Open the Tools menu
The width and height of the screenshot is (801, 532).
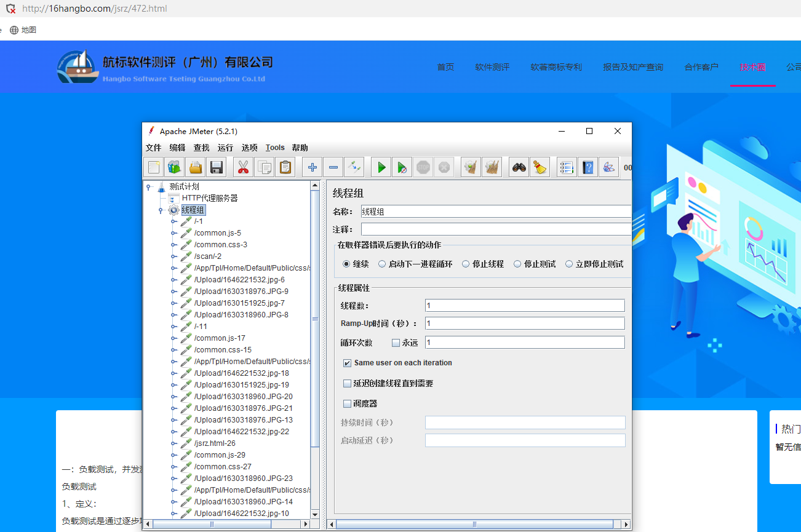pyautogui.click(x=275, y=148)
